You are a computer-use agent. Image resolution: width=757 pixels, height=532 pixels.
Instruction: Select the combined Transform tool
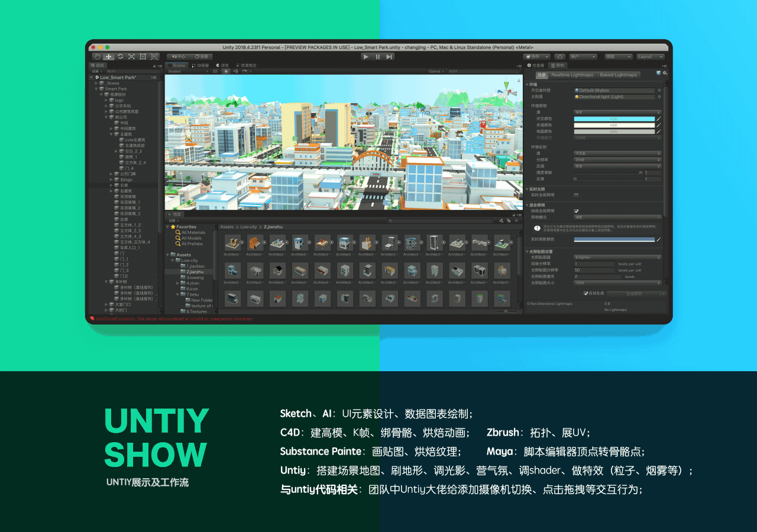154,57
